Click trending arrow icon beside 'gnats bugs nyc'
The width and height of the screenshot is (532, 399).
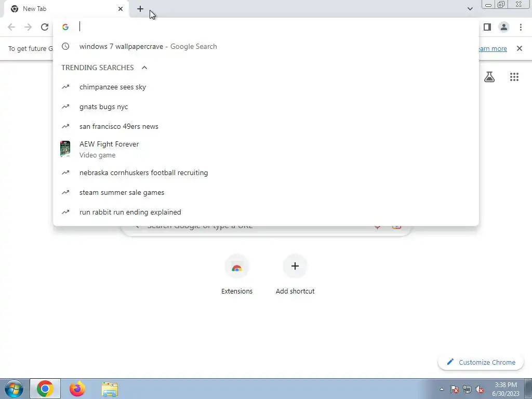pos(65,107)
